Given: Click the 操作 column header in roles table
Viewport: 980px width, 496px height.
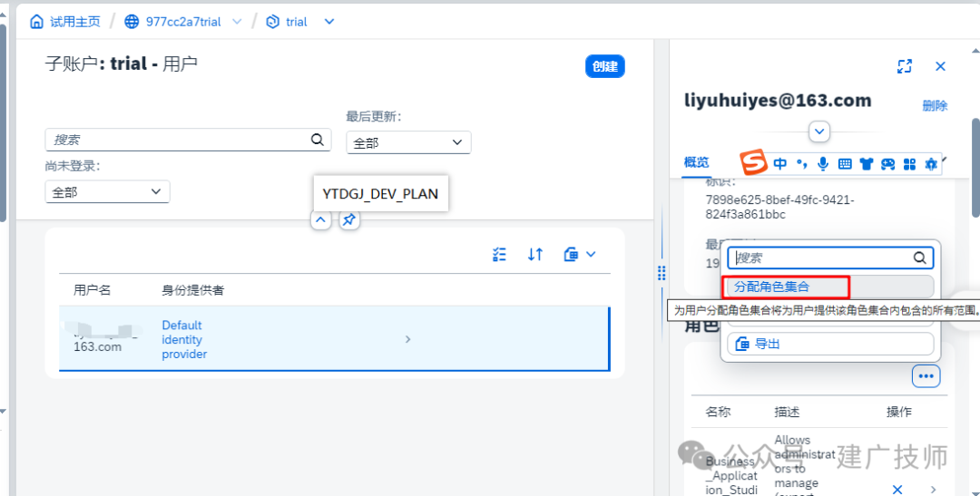Looking at the screenshot, I should click(x=898, y=412).
